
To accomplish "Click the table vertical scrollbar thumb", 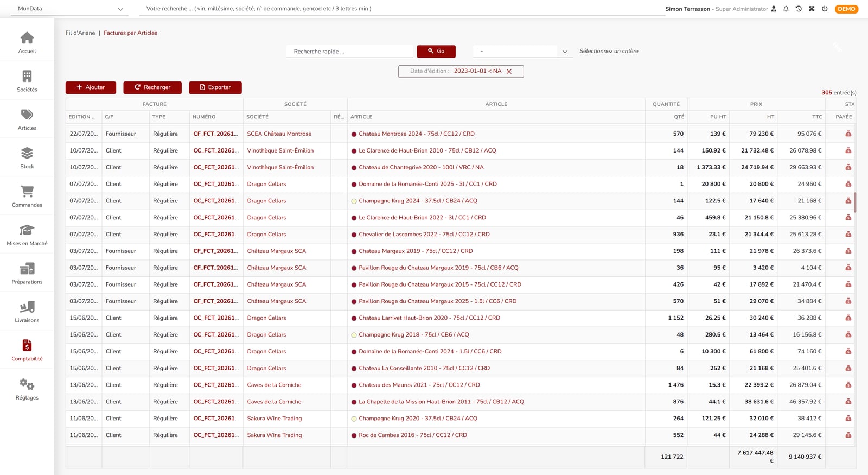I will click(855, 202).
